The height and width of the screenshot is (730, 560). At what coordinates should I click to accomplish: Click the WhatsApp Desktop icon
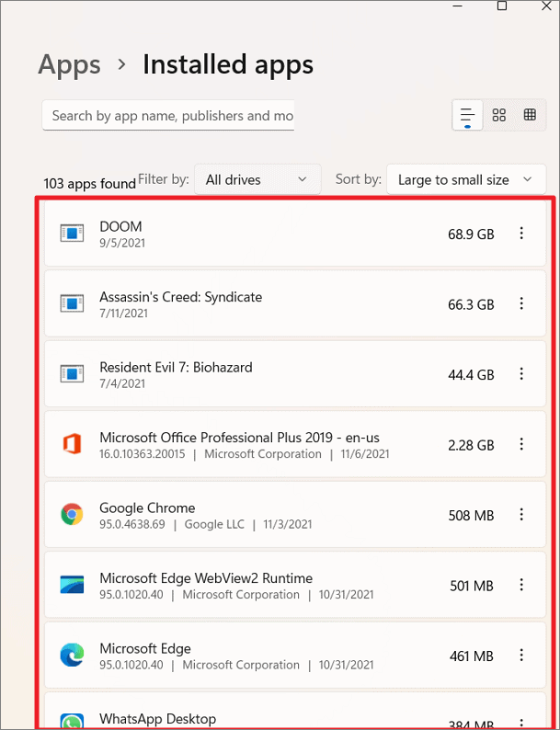(72, 722)
